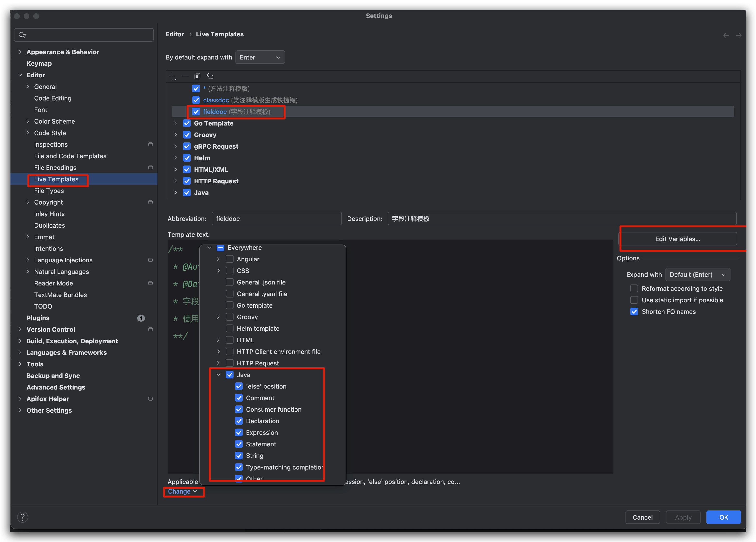This screenshot has width=756, height=542.
Task: Expand the Groovy template group
Action: (176, 135)
